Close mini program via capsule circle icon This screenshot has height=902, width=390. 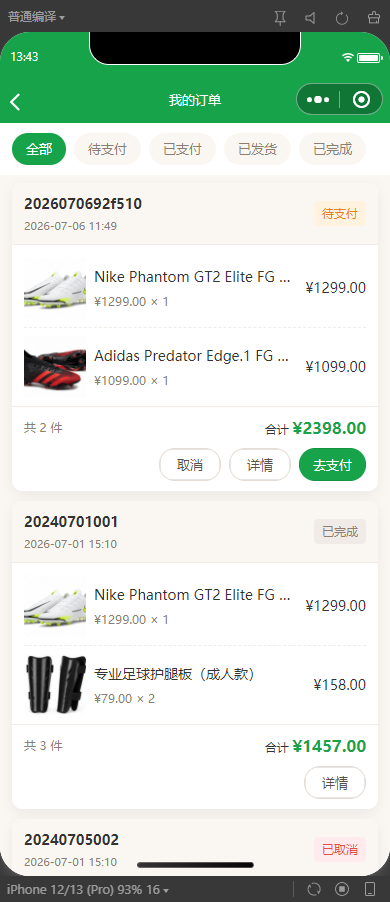[x=361, y=100]
